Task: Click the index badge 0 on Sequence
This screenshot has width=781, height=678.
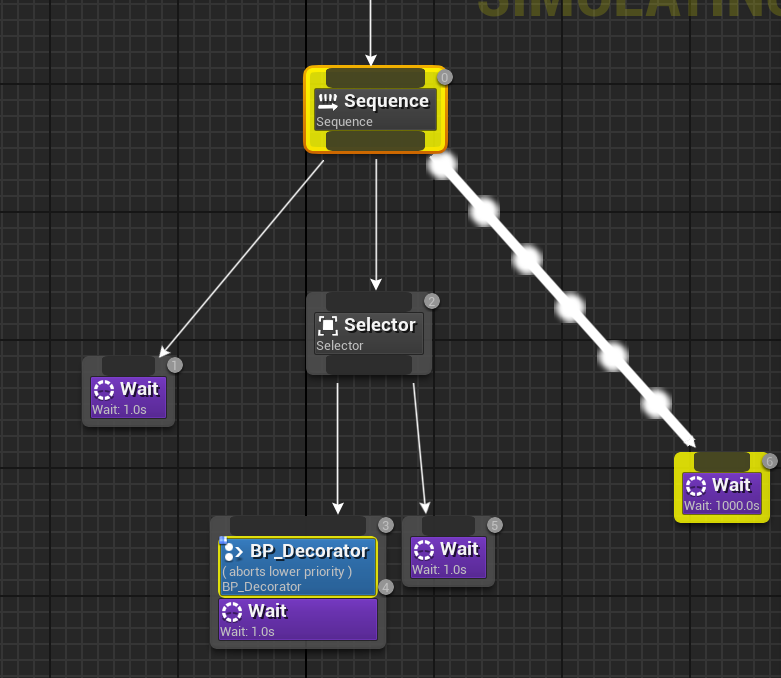Action: (445, 77)
